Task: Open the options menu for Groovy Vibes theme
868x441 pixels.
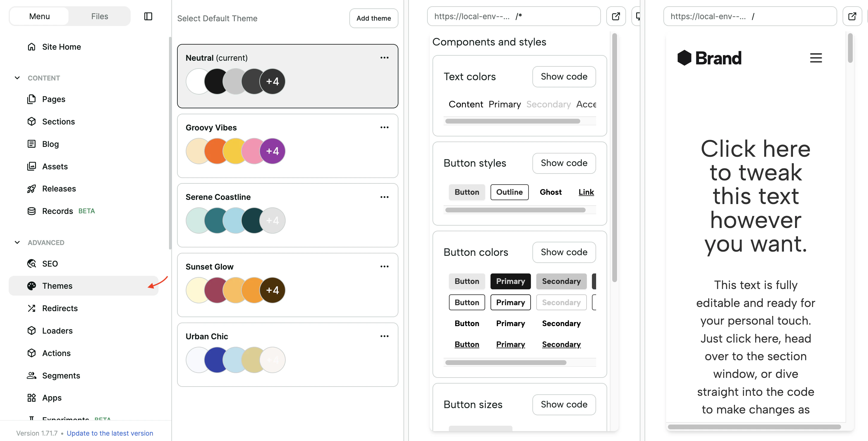Action: (384, 127)
